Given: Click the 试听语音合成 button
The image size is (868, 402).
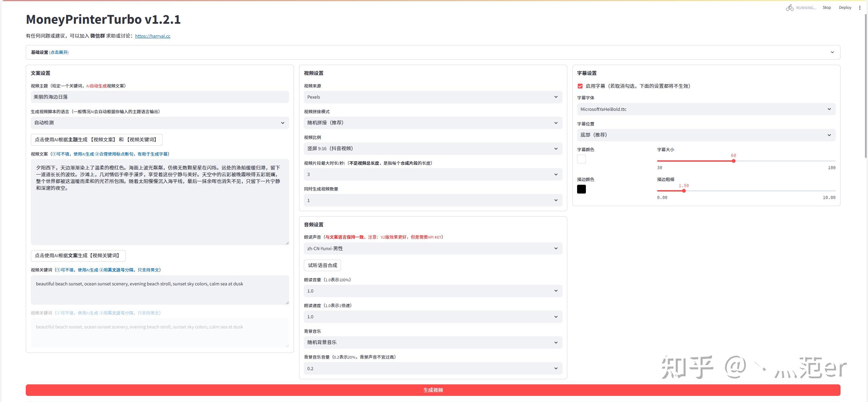Looking at the screenshot, I should click(322, 265).
